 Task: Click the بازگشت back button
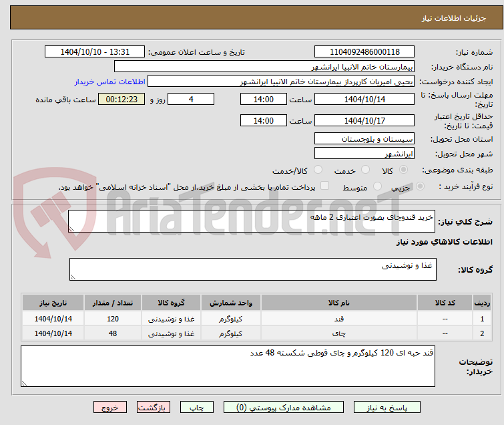154,408
